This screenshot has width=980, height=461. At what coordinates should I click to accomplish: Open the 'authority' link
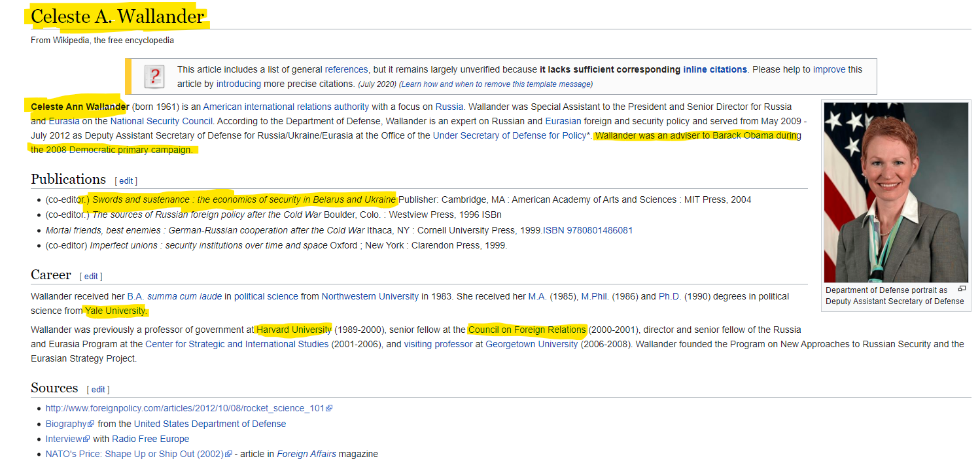pyautogui.click(x=352, y=107)
